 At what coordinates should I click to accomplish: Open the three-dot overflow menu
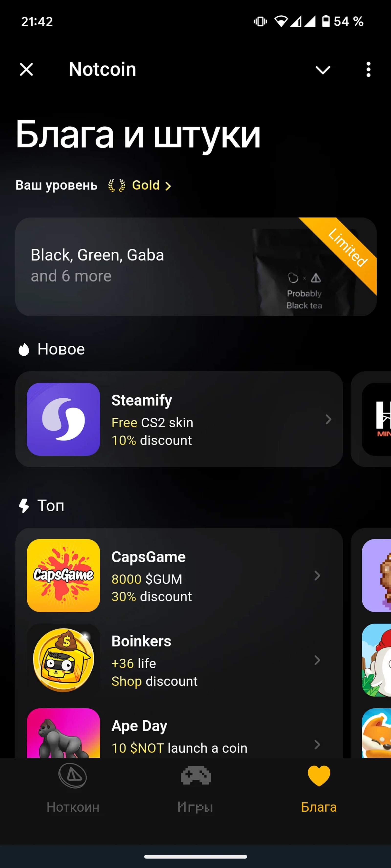tap(369, 69)
